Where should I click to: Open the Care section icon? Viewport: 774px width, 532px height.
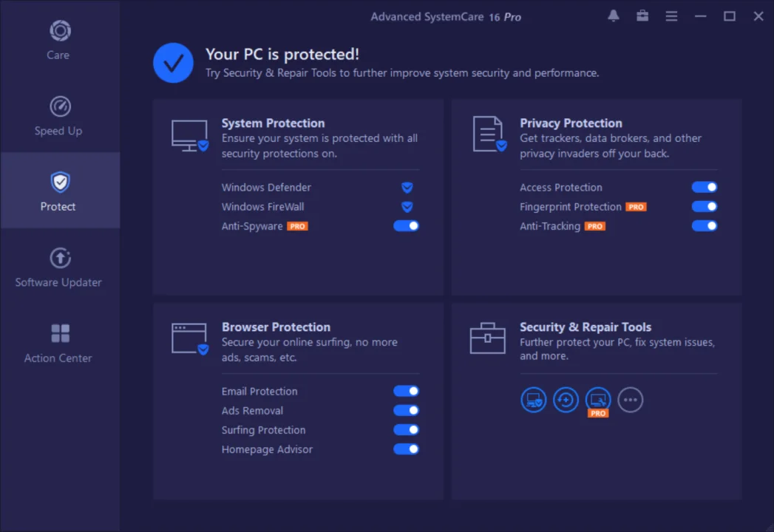pos(60,31)
